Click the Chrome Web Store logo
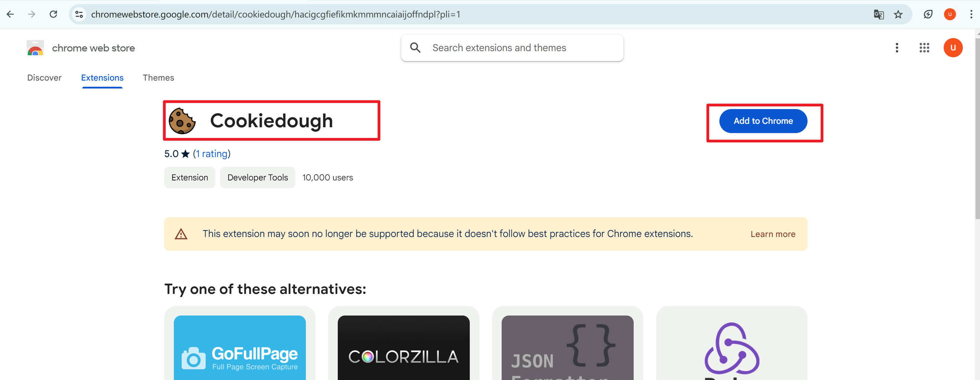The image size is (980, 380). tap(35, 48)
